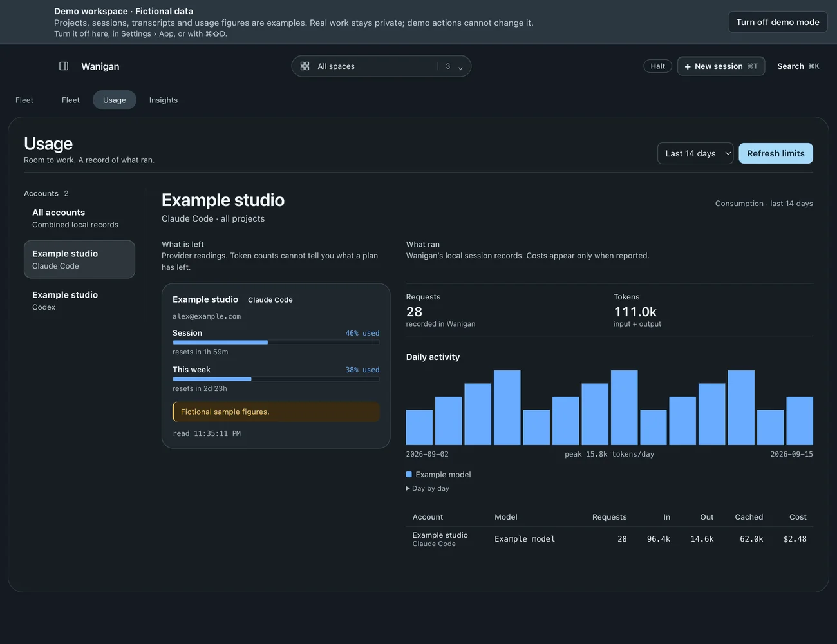The height and width of the screenshot is (644, 837).
Task: Click the Model column header
Action: tap(506, 517)
